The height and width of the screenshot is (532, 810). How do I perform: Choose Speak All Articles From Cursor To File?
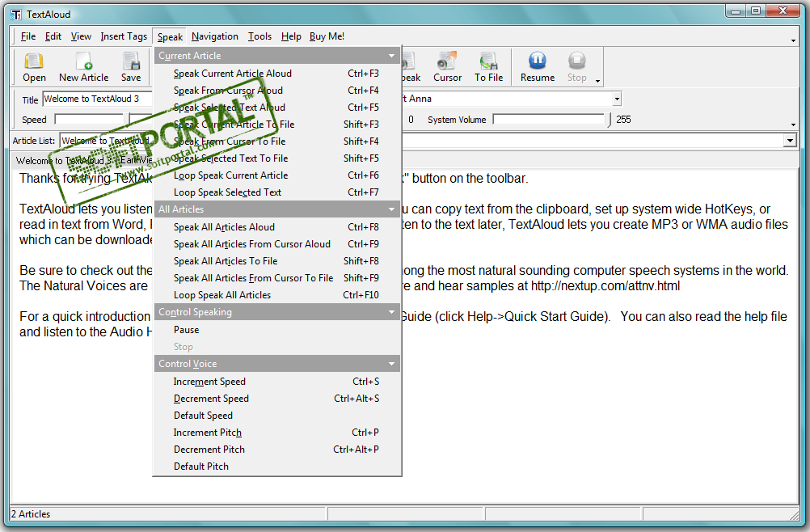pos(277,278)
